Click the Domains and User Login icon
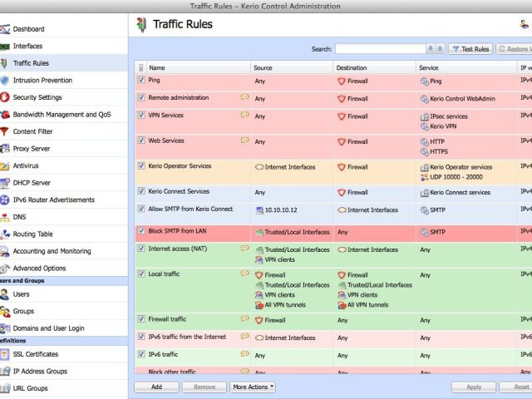The width and height of the screenshot is (532, 399). 5,328
